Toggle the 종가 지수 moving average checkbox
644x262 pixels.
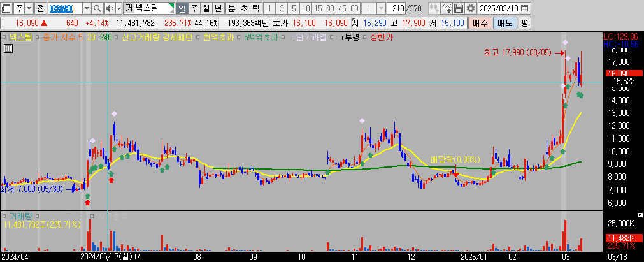pos(38,38)
